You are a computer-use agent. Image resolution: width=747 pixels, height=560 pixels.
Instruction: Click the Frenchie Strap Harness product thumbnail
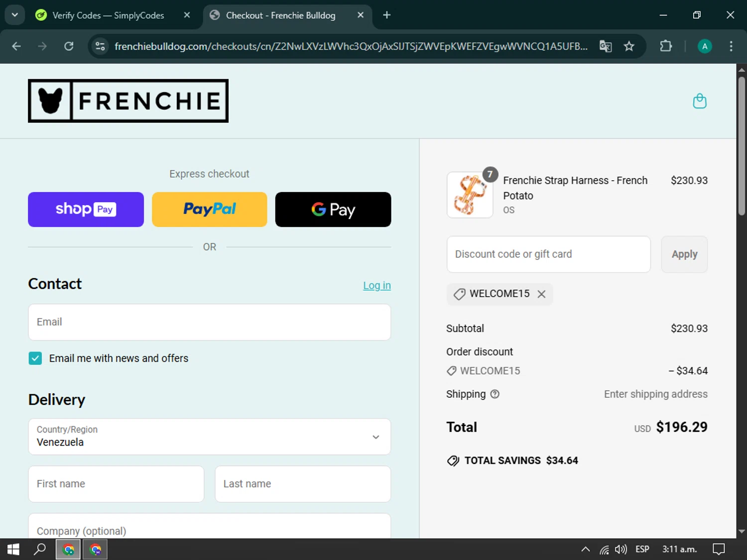point(470,195)
